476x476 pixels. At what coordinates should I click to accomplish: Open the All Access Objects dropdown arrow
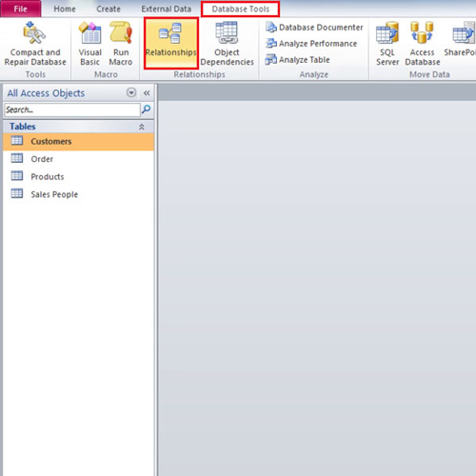click(131, 92)
